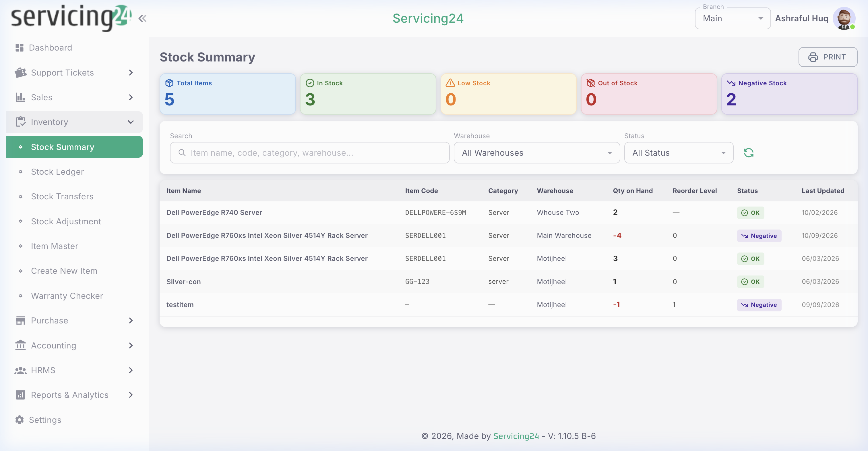Click the Negative Stock summary card
The width and height of the screenshot is (868, 451).
[x=789, y=94]
